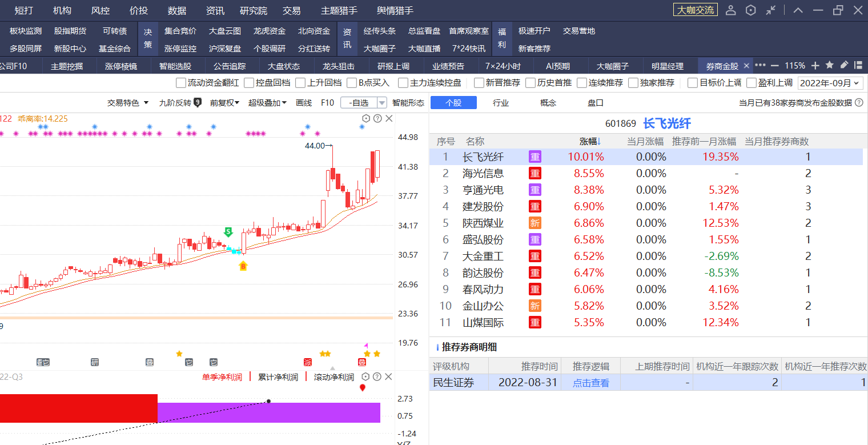This screenshot has height=445, width=868.
Task: Click the 研 research event marker on chart
Action: point(95,362)
